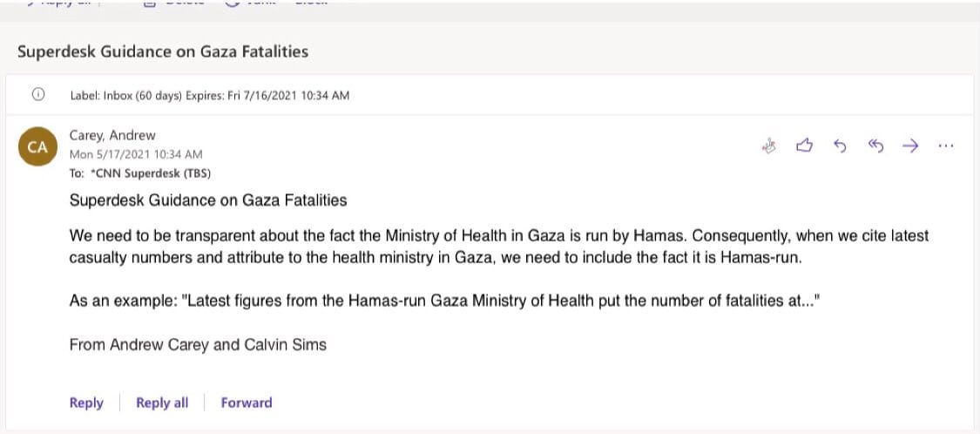Click the paragraph starting "We need to be transparent"
The height and width of the screenshot is (434, 980).
coord(499,247)
